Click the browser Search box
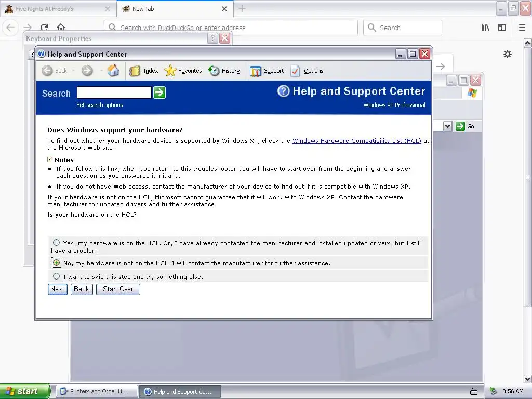 (x=403, y=28)
